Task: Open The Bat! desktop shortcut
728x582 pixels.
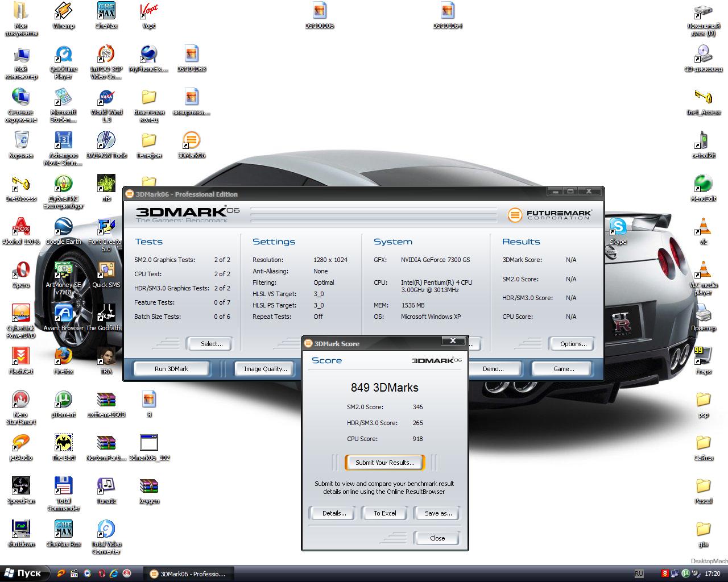Action: (63, 447)
